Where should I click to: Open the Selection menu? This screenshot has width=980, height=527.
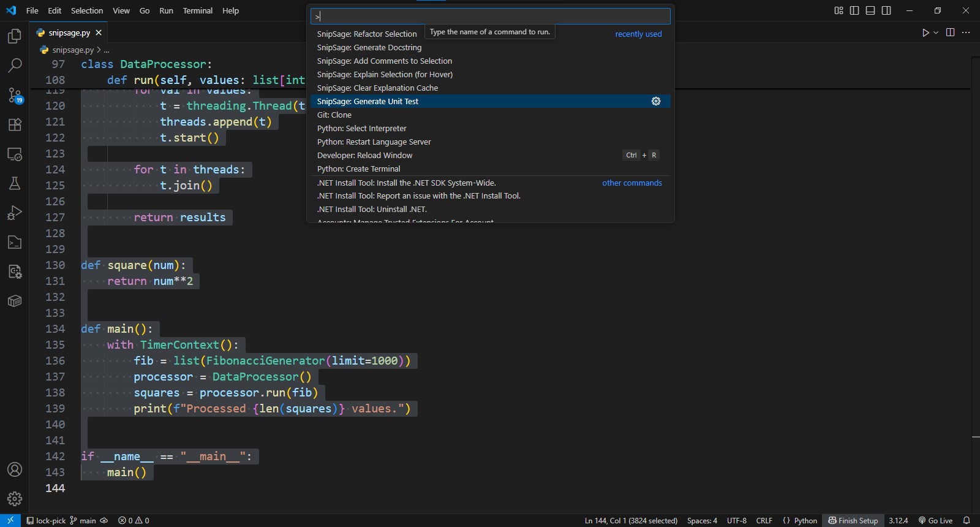(x=87, y=10)
